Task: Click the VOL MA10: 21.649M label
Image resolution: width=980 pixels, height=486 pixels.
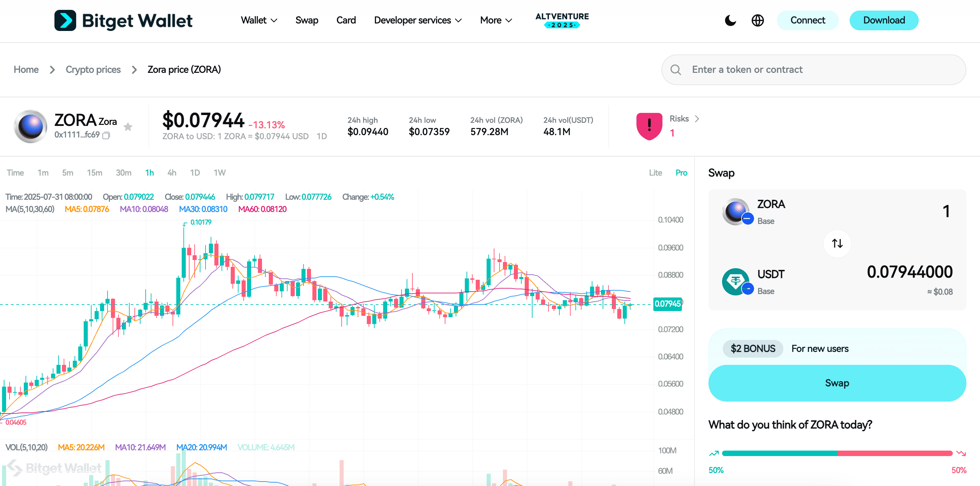Action: (141, 447)
